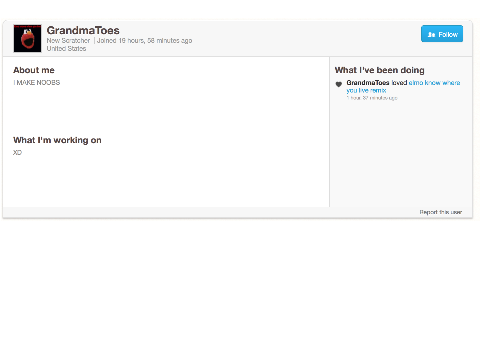
Task: Click the heart icon beside loved activity
Action: pyautogui.click(x=339, y=84)
